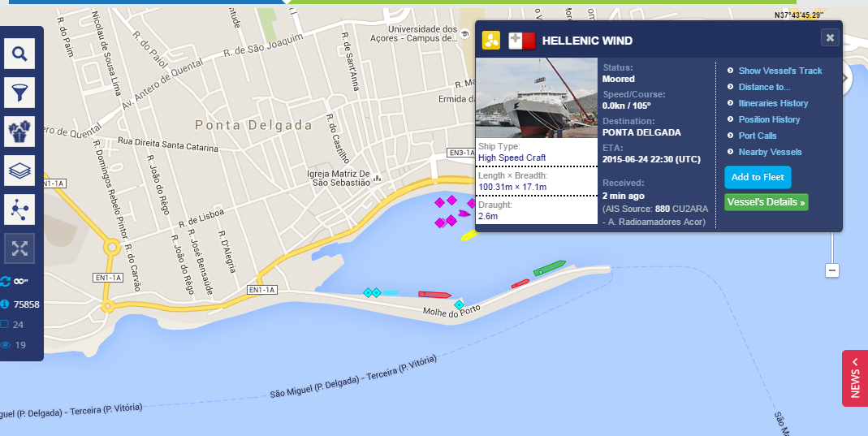Select the network nodes icon in sidebar
The height and width of the screenshot is (436, 868).
tap(19, 209)
